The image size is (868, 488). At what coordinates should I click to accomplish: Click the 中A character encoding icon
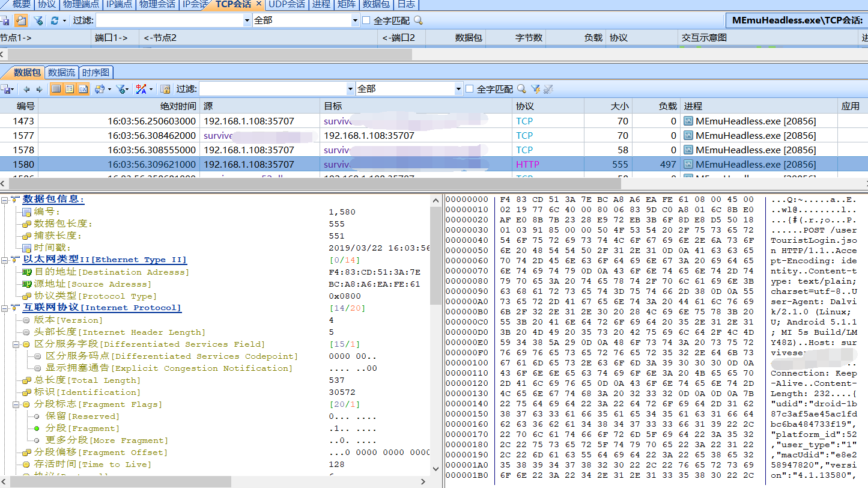(x=141, y=89)
